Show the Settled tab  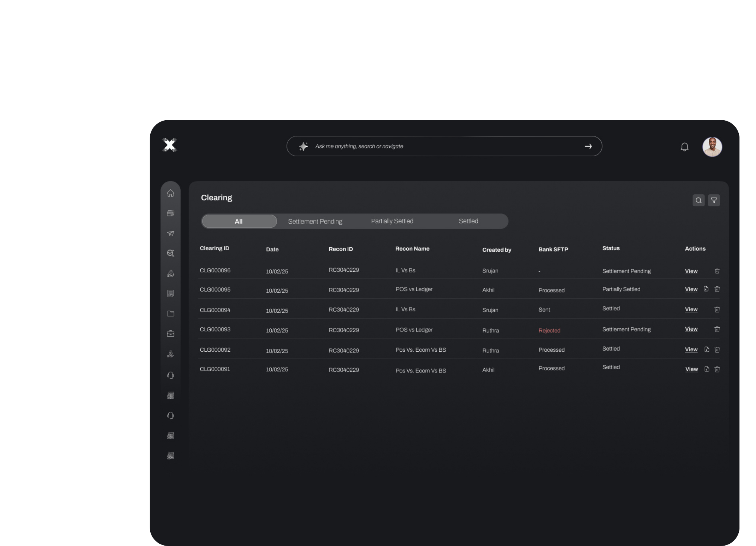tap(468, 221)
